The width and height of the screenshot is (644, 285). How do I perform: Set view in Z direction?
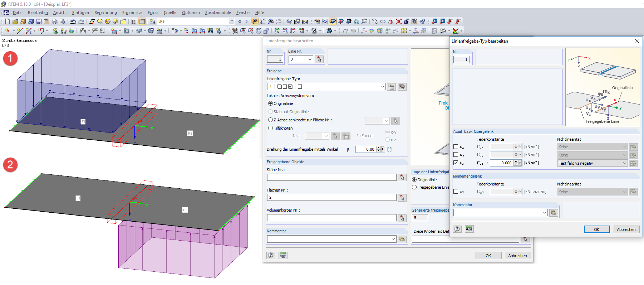coord(293,31)
